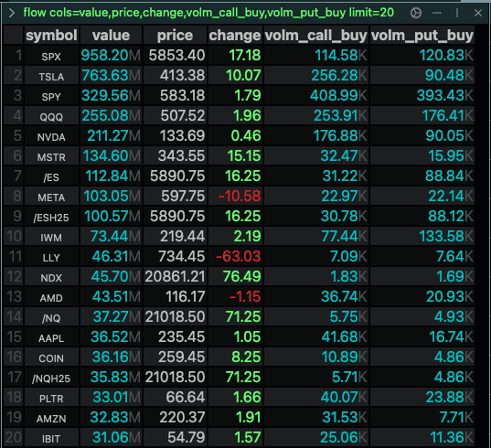Select the IBIT symbol cell
This screenshot has height=448, width=491.
pyautogui.click(x=51, y=437)
